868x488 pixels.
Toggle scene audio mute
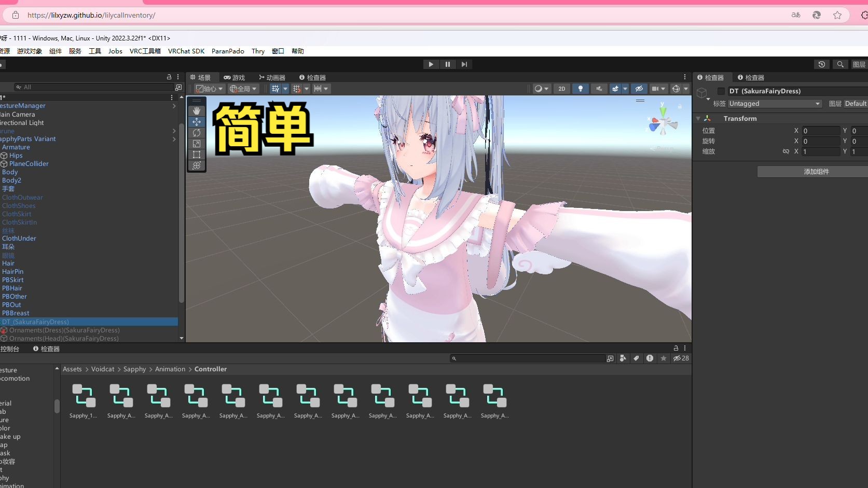[x=599, y=89]
